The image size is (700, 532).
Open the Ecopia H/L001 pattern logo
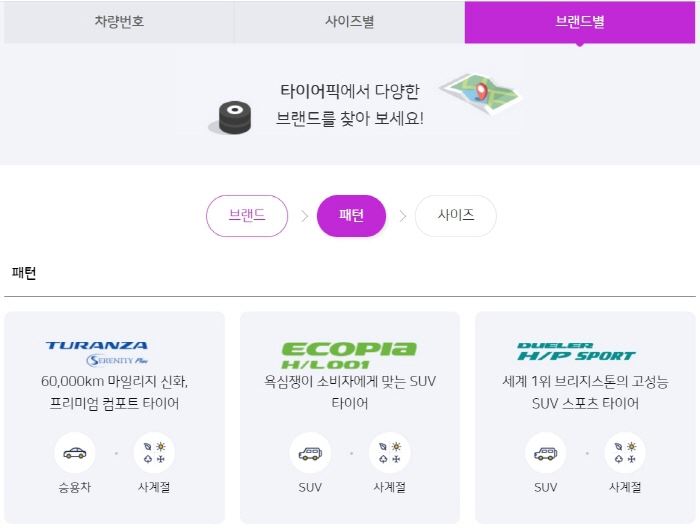(x=350, y=355)
